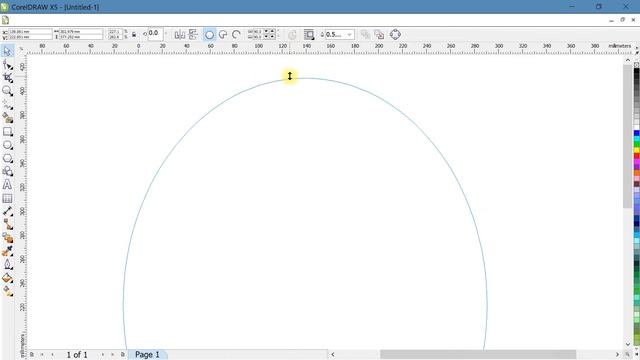Select the Text tool
Viewport: 640px width, 360px height.
(7, 185)
